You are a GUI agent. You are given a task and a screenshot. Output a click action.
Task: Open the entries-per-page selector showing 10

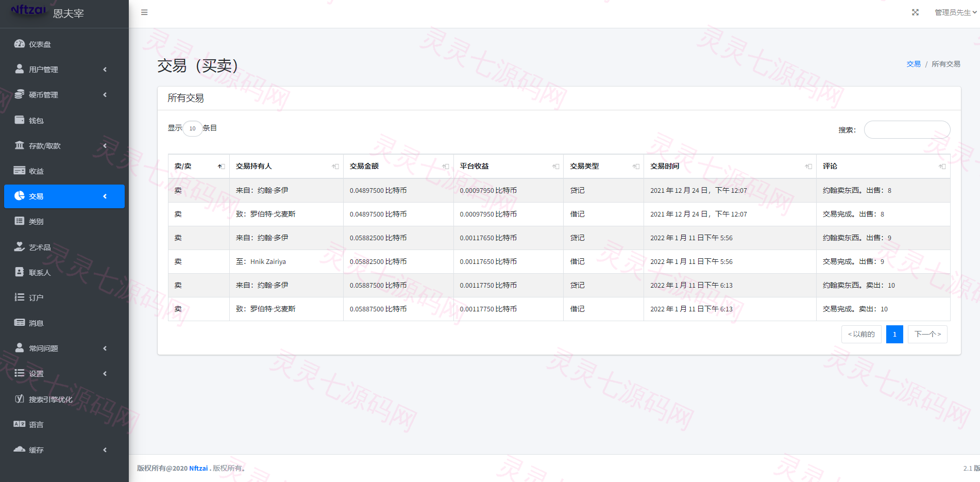click(x=192, y=128)
